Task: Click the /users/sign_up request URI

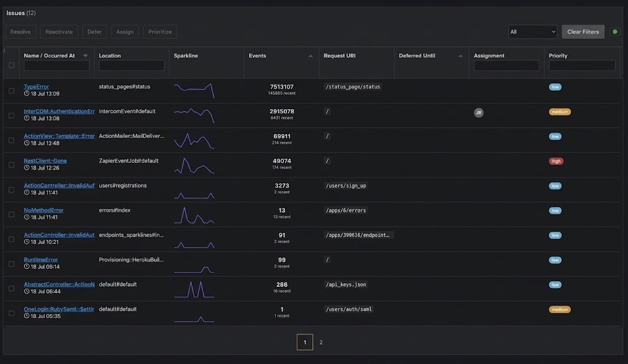Action: click(x=346, y=186)
